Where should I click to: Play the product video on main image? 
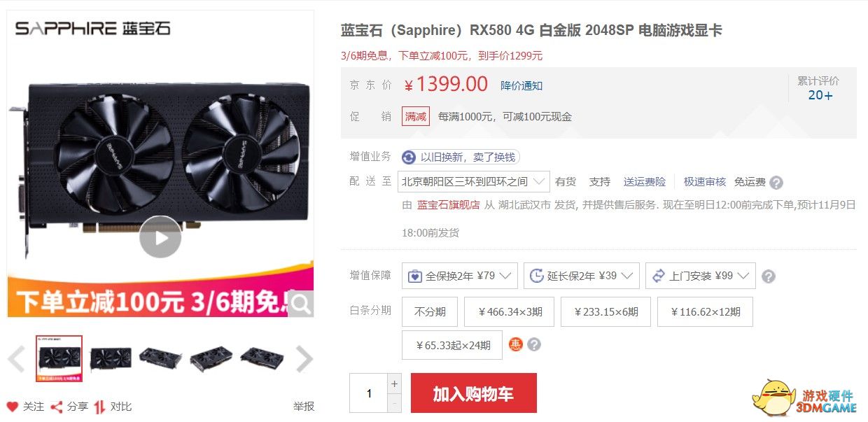pyautogui.click(x=160, y=237)
